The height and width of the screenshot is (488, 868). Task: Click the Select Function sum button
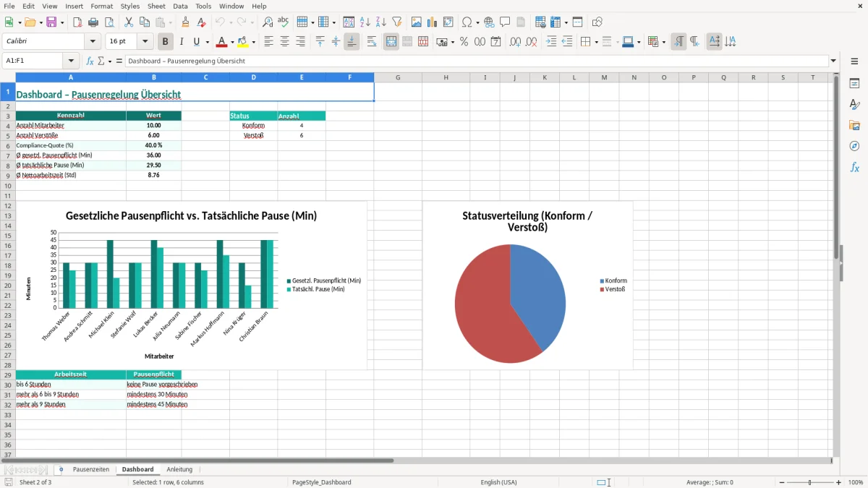(101, 61)
